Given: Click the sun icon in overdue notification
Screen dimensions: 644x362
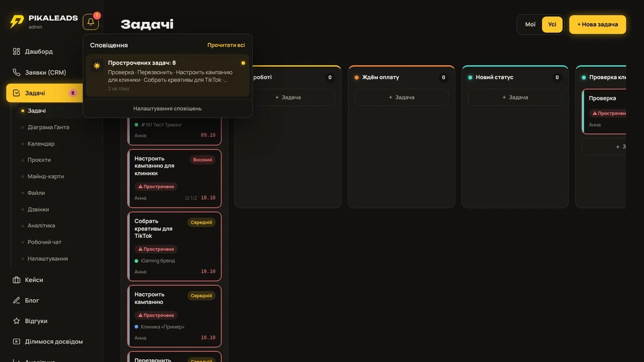Looking at the screenshot, I should 97,65.
